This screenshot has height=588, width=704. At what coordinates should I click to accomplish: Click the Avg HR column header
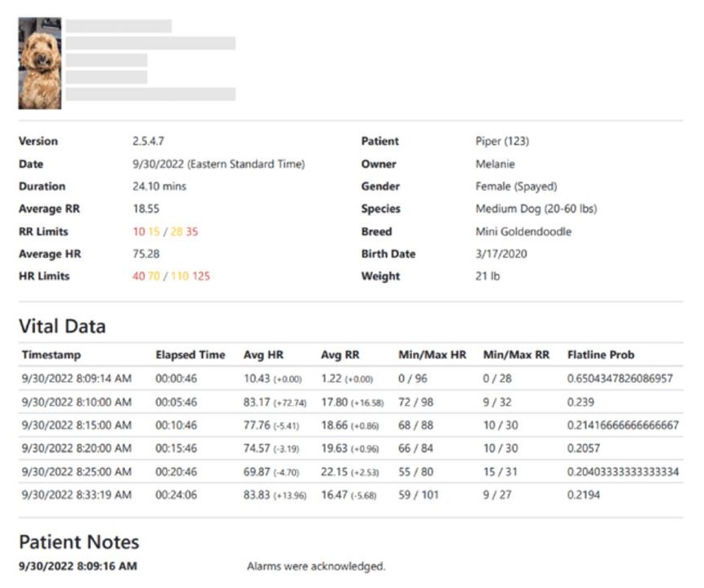[x=262, y=355]
